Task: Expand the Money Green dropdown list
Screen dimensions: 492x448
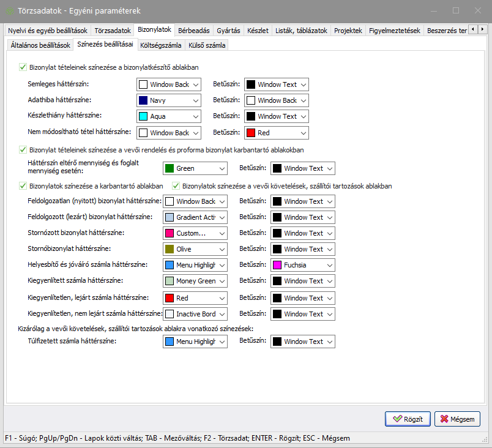Action: [x=221, y=281]
